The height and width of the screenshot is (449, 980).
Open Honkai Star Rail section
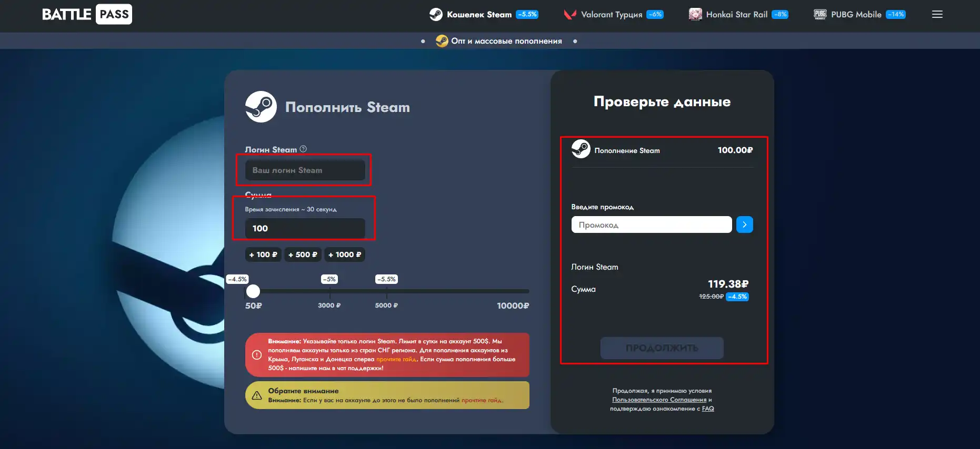point(737,15)
